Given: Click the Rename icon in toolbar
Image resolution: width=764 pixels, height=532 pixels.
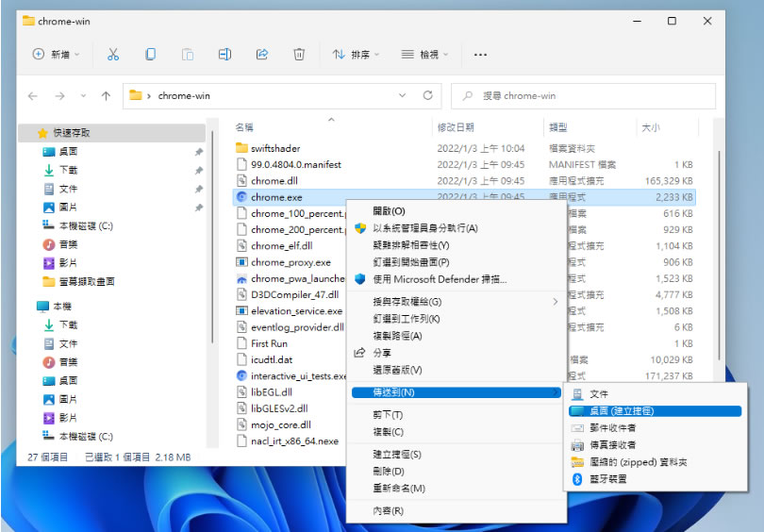Looking at the screenshot, I should [224, 54].
